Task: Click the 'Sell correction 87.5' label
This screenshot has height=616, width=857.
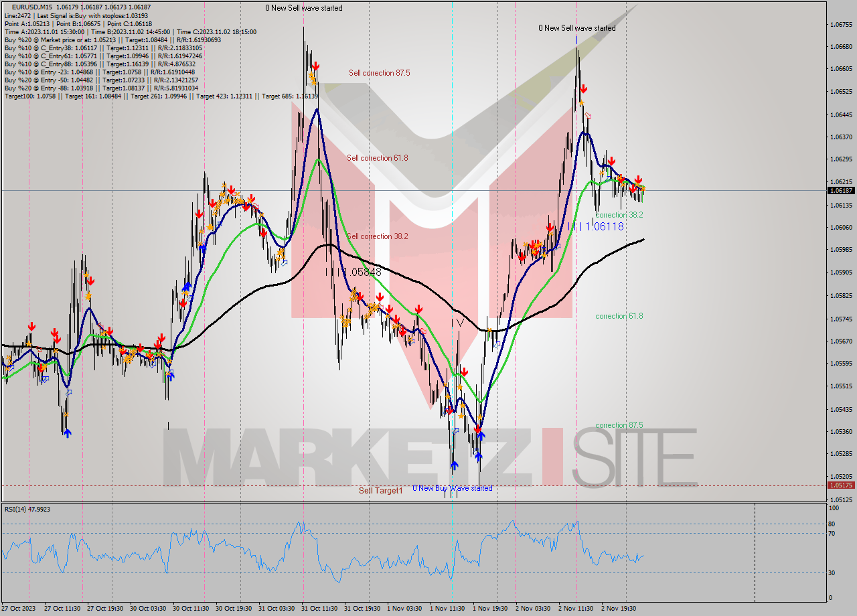Action: (x=379, y=73)
